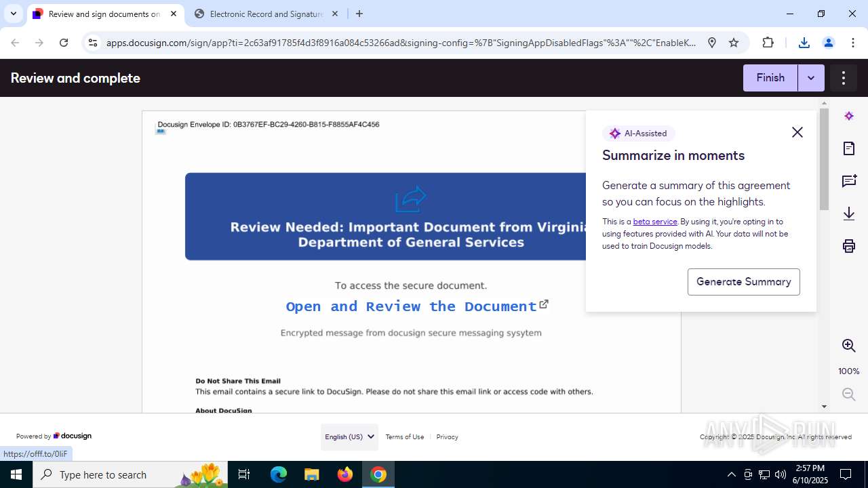Launch Firefox from taskbar
868x488 pixels.
(x=345, y=474)
